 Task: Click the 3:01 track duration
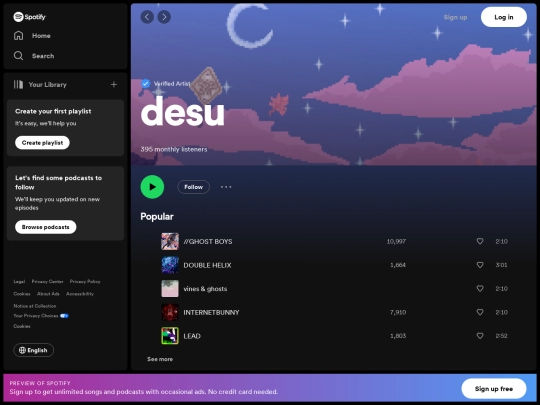(501, 265)
